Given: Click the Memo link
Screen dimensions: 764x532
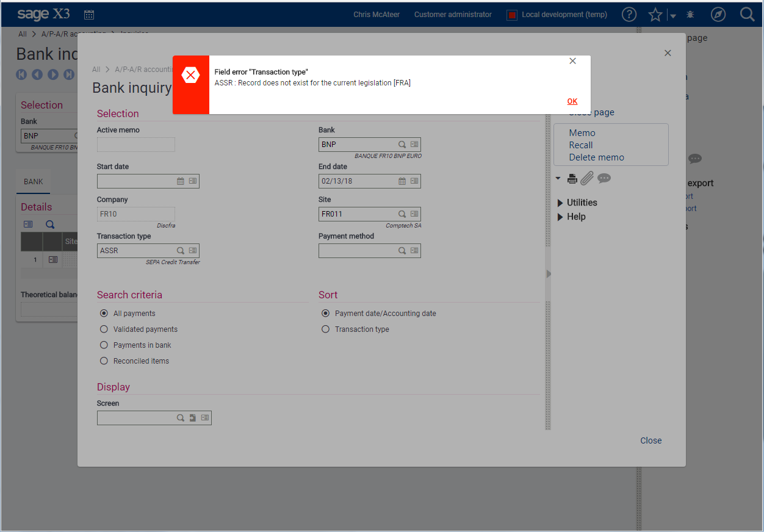Looking at the screenshot, I should [582, 133].
